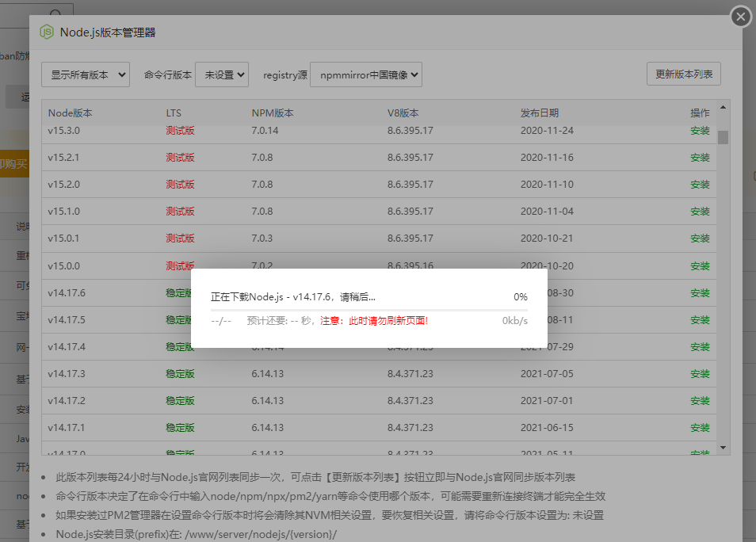Click the 更新版本列表 button
The width and height of the screenshot is (756, 542).
click(684, 74)
